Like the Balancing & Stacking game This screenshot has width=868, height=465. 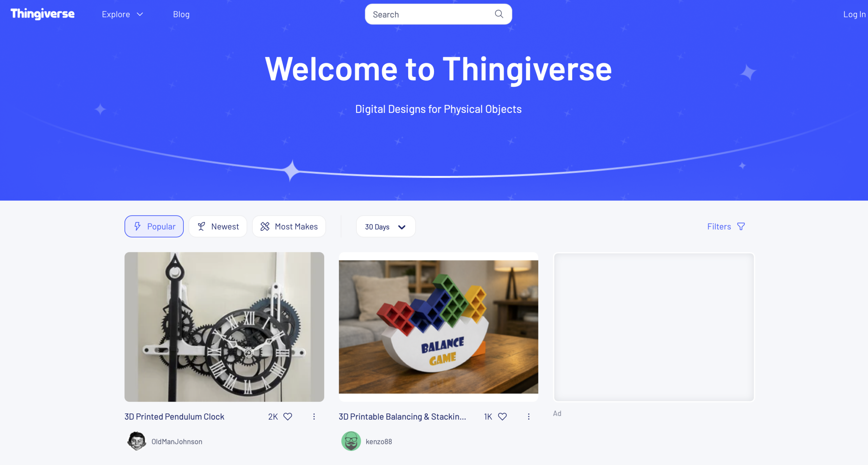click(x=502, y=416)
